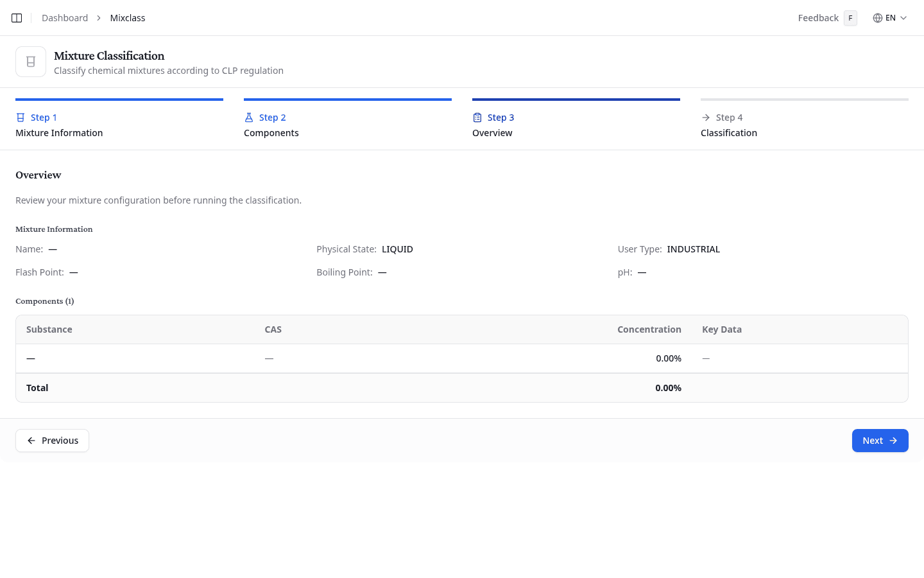The width and height of the screenshot is (924, 578).
Task: Click the Step 3 clipboard icon
Action: click(x=477, y=118)
